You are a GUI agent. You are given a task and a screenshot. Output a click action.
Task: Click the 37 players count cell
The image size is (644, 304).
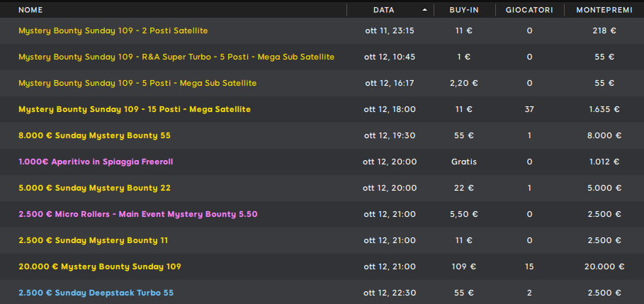tap(529, 109)
